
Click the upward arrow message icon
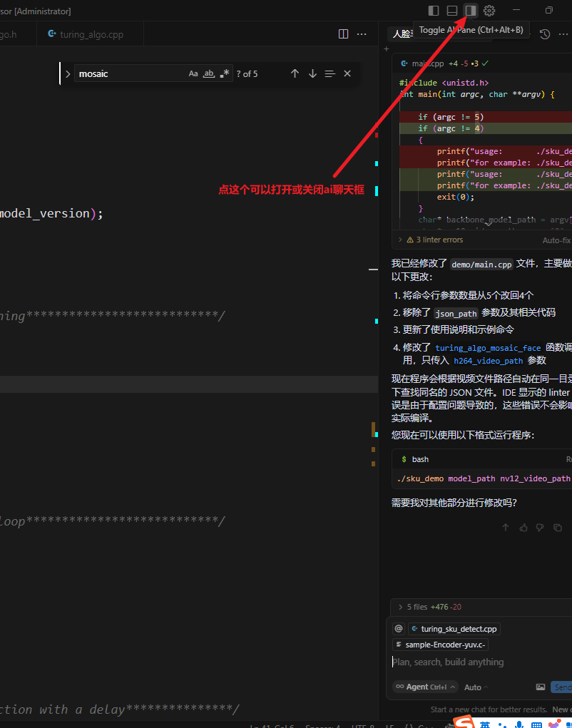(x=506, y=528)
